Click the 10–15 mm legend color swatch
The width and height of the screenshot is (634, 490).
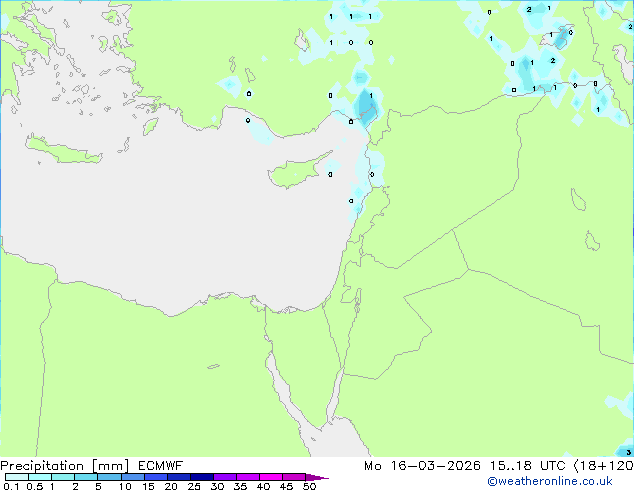[132, 477]
